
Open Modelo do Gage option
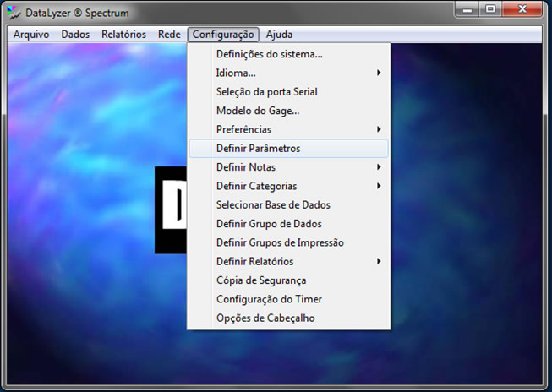pyautogui.click(x=258, y=111)
